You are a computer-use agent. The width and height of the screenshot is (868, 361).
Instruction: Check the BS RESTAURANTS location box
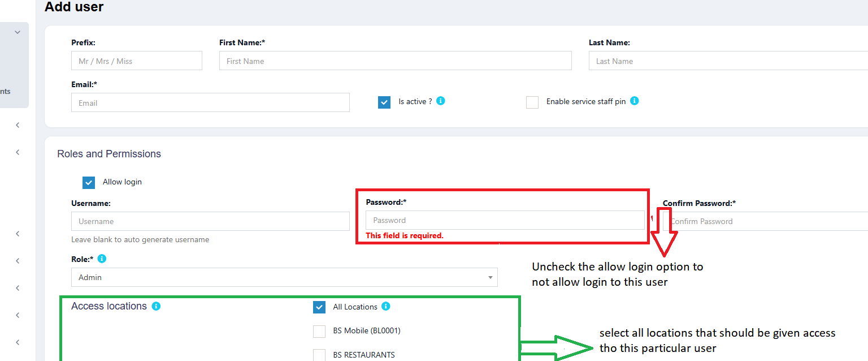319,355
